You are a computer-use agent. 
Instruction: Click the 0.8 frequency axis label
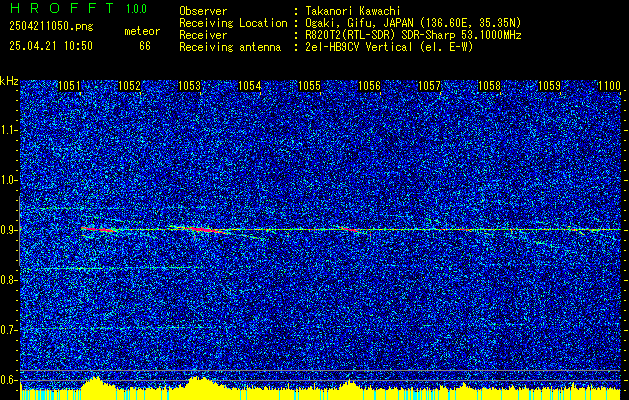pyautogui.click(x=8, y=280)
